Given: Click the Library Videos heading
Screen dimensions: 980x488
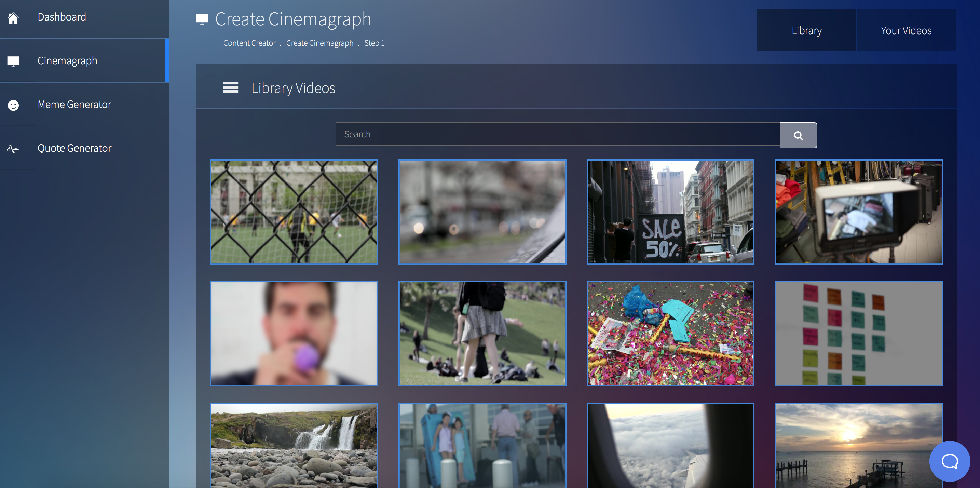Looking at the screenshot, I should [293, 88].
